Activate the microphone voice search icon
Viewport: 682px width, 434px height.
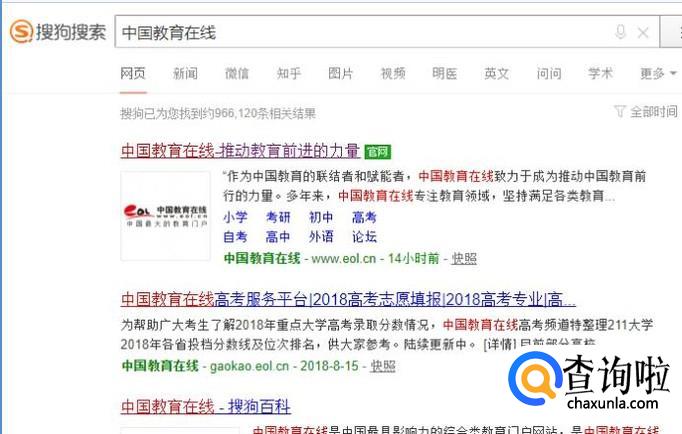[621, 32]
